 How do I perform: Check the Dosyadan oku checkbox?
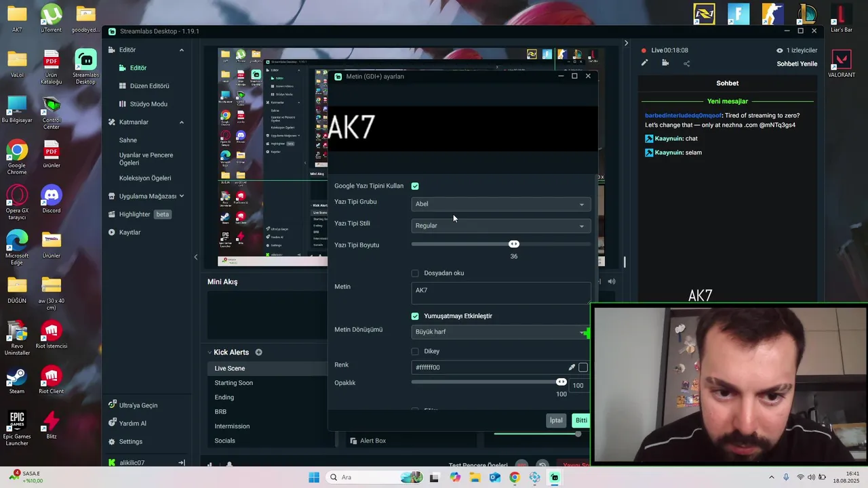click(415, 273)
